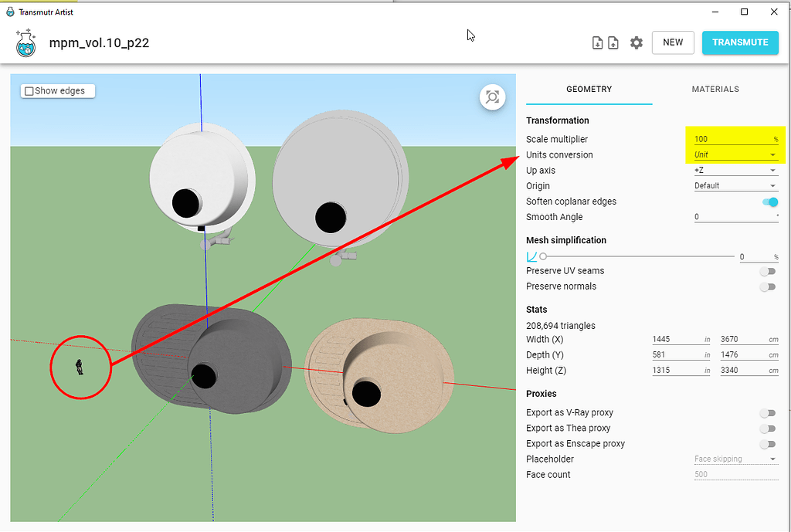Click the zoom extents camera icon in viewport
The width and height of the screenshot is (791, 532).
pyautogui.click(x=492, y=97)
